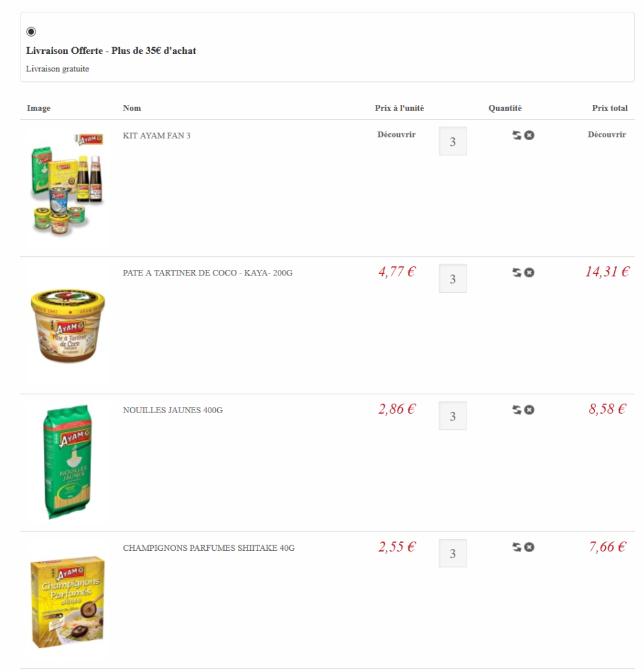644x670 pixels.
Task: Click the coconut spread jar thumbnail
Action: pos(67,325)
